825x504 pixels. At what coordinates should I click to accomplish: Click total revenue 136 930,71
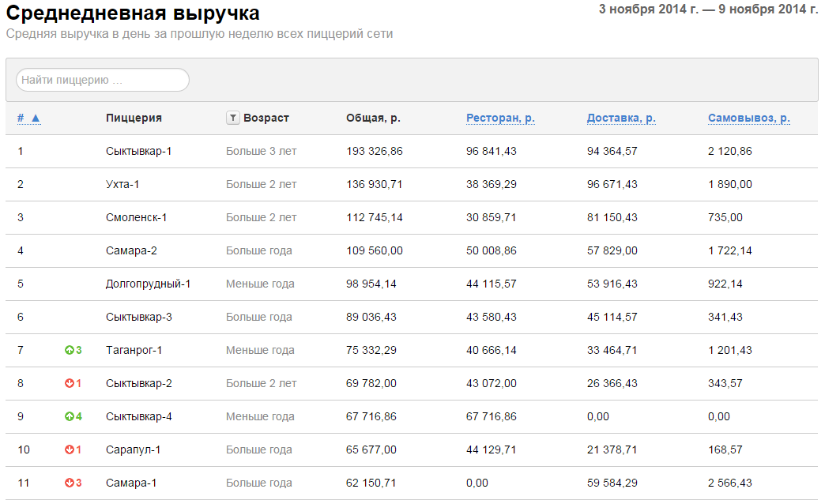374,185
